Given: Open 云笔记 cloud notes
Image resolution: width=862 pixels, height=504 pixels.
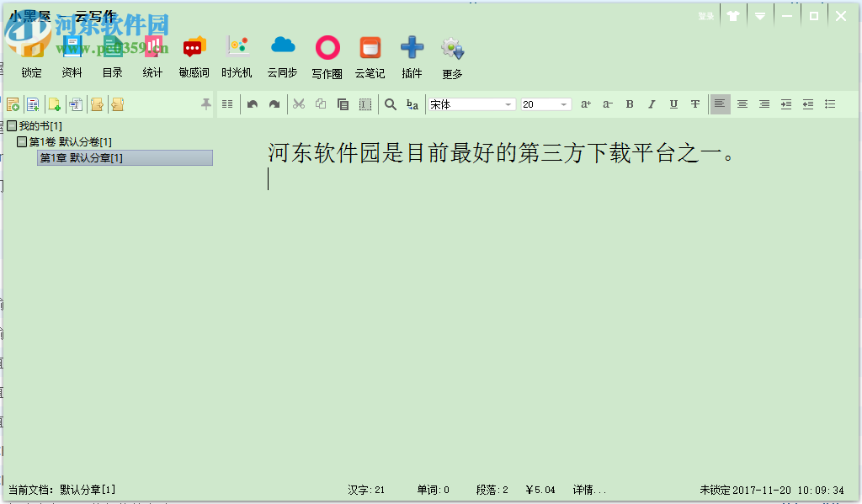Looking at the screenshot, I should 369,56.
